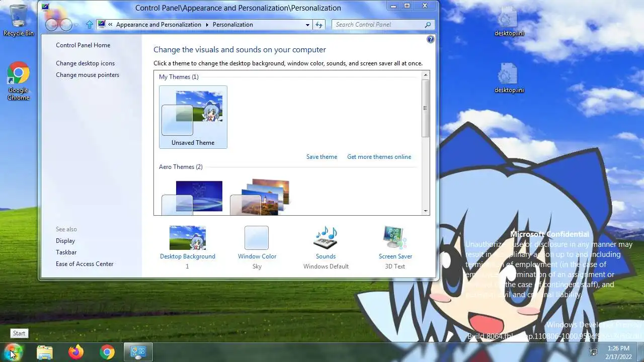This screenshot has height=362, width=644.
Task: Click the Sky window color label
Action: click(257, 266)
